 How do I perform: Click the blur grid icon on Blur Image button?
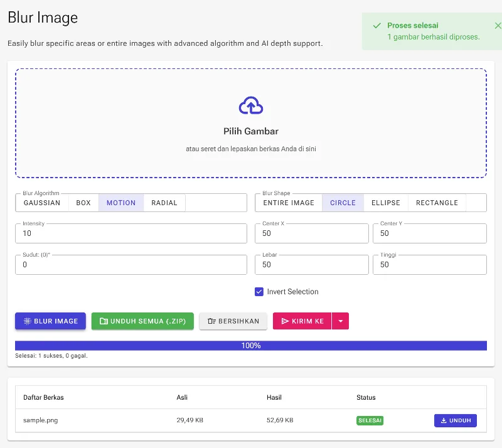tap(28, 321)
